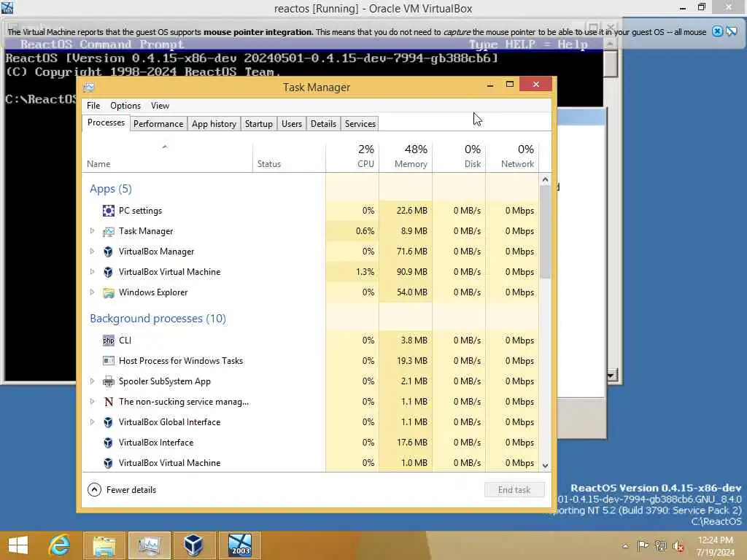Click the Task Manager taskbar icon
747x560 pixels.
coord(149,545)
